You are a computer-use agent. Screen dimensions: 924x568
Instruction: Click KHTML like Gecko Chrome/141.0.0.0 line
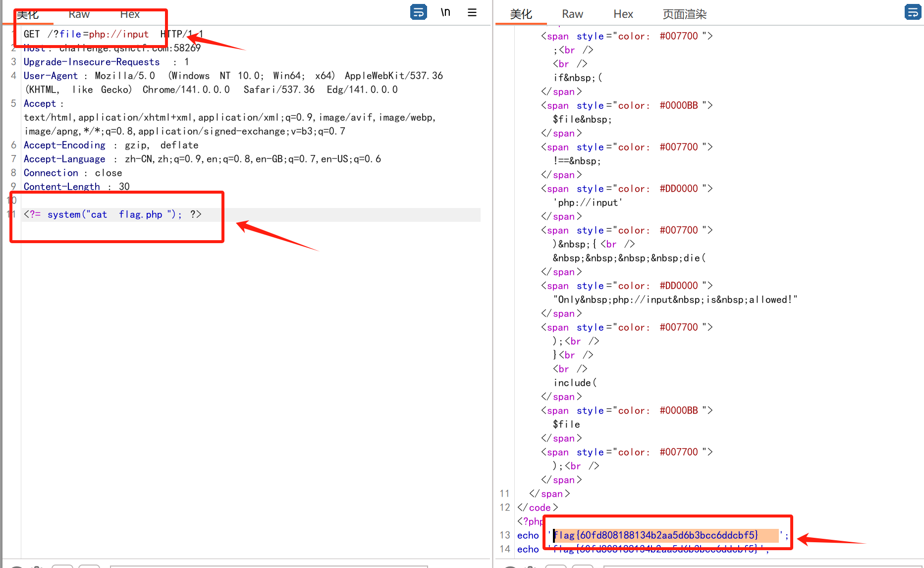click(211, 90)
